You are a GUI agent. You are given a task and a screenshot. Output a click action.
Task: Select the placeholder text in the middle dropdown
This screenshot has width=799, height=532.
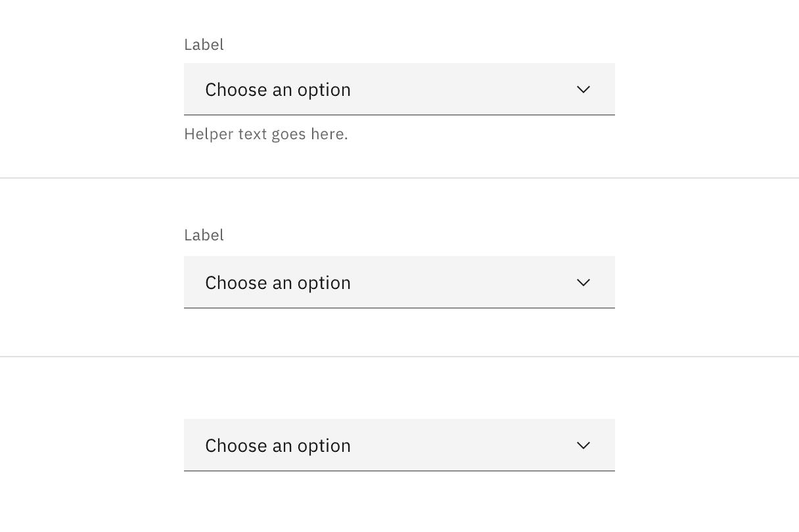[277, 282]
